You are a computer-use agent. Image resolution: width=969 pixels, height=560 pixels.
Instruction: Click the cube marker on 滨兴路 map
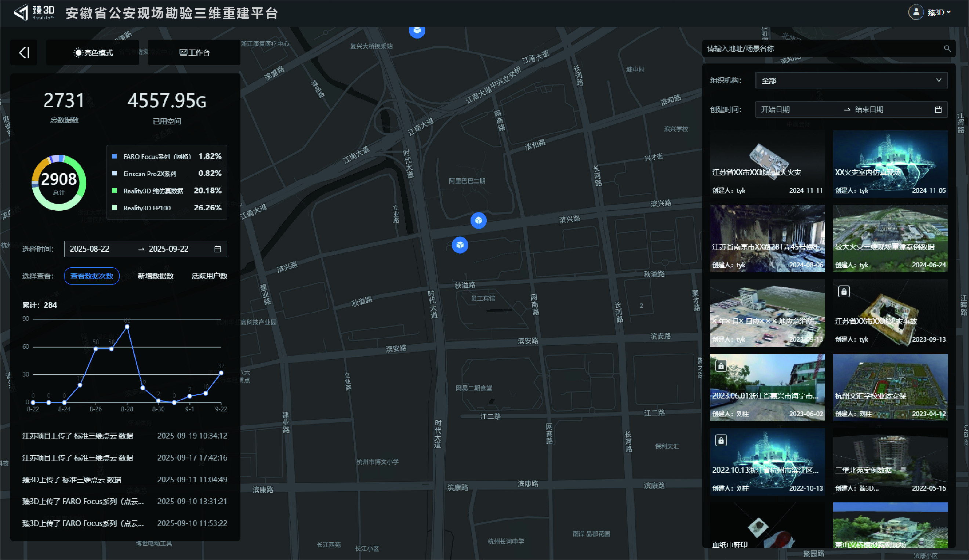point(478,221)
